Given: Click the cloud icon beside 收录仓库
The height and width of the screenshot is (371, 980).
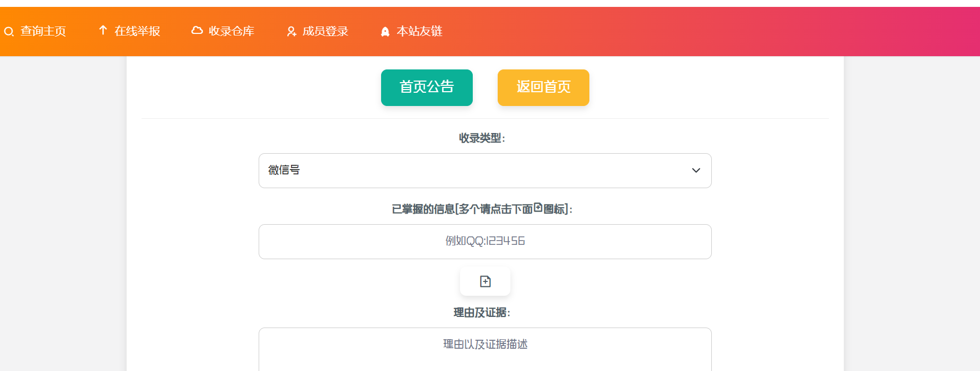Looking at the screenshot, I should [x=197, y=31].
